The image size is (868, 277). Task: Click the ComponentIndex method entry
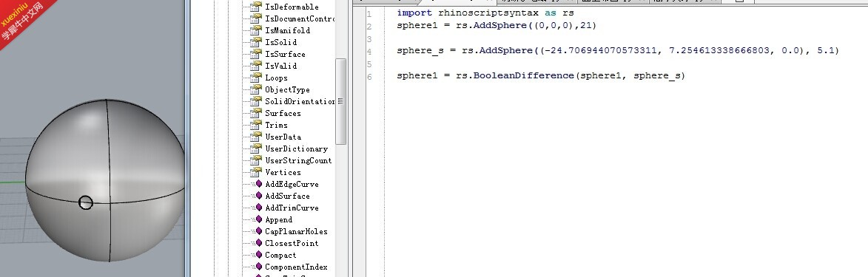pyautogui.click(x=296, y=267)
